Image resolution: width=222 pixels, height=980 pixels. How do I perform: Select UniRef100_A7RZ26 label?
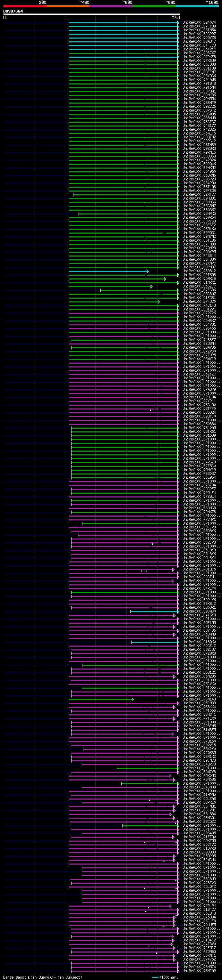click(x=199, y=313)
